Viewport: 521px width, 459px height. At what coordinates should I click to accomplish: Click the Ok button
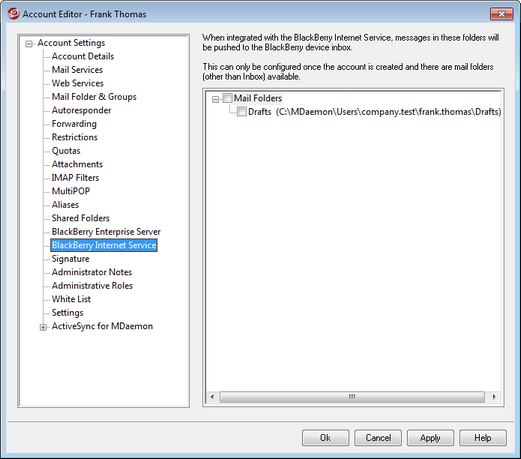pyautogui.click(x=326, y=438)
